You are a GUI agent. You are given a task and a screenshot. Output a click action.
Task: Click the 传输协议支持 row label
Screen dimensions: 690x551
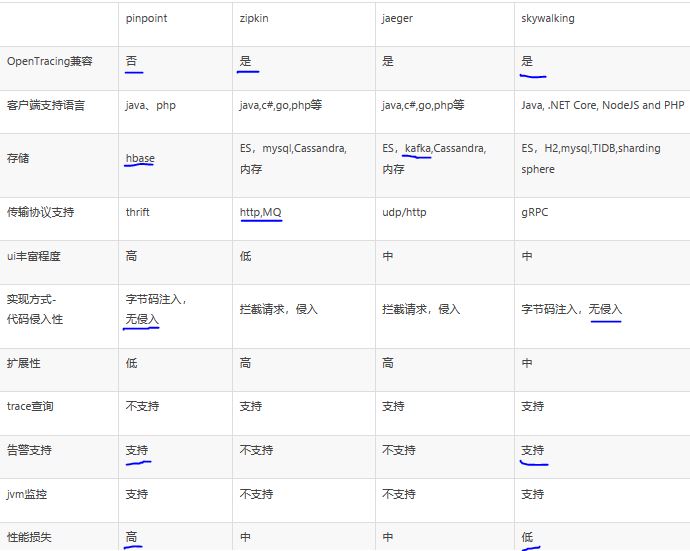pos(40,212)
